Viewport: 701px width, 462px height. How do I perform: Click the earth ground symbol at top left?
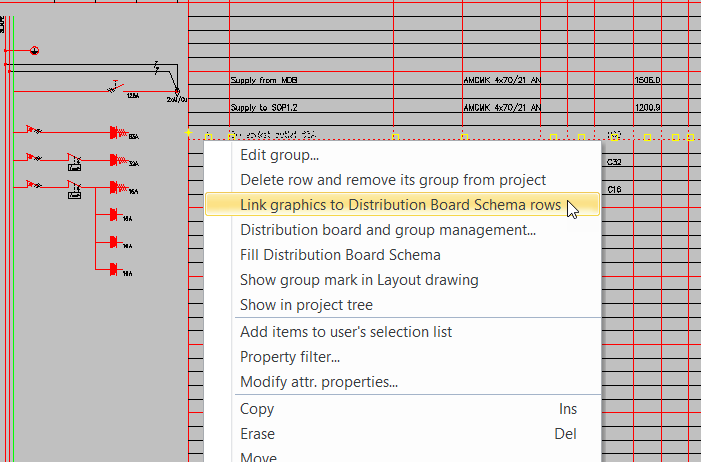tap(34, 51)
